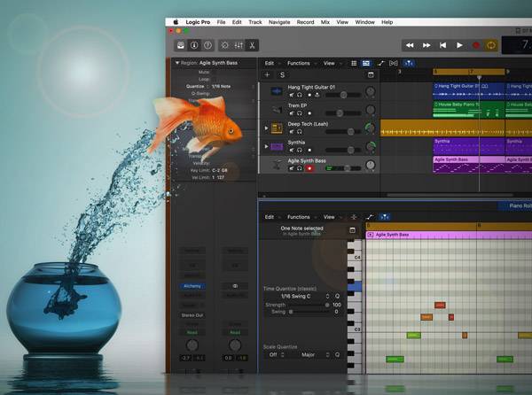
Task: Click the red Record transport button
Action: (476, 45)
